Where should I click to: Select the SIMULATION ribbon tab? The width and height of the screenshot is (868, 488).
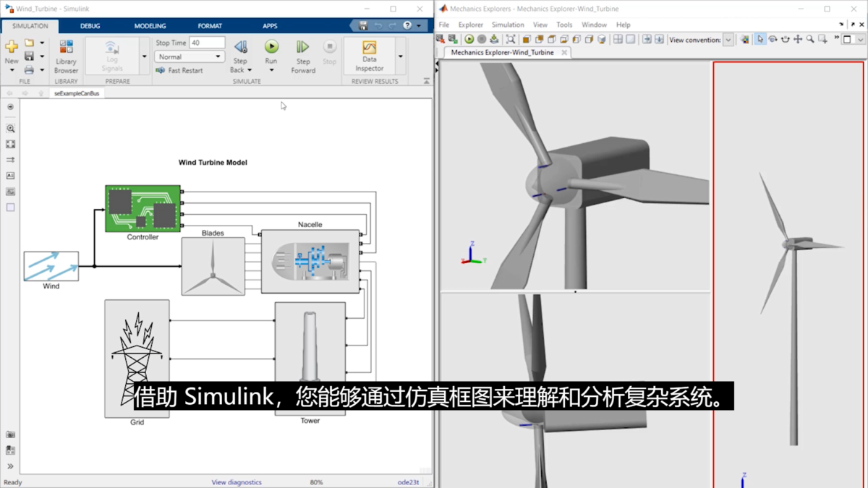pos(30,26)
